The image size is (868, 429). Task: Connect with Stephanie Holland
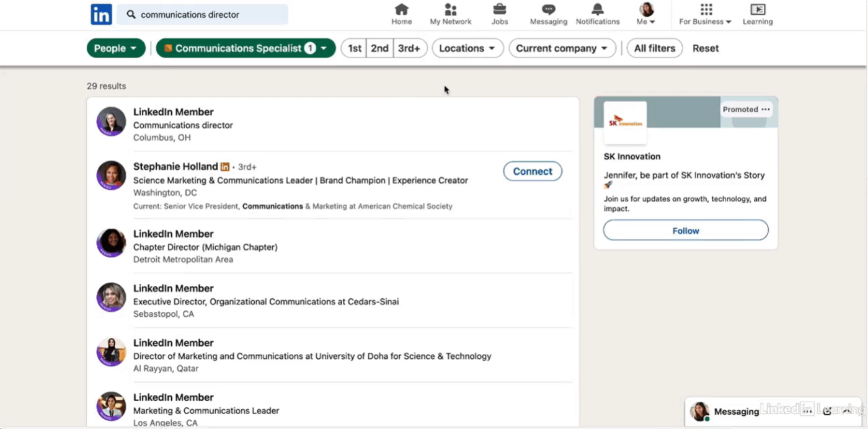click(x=532, y=171)
